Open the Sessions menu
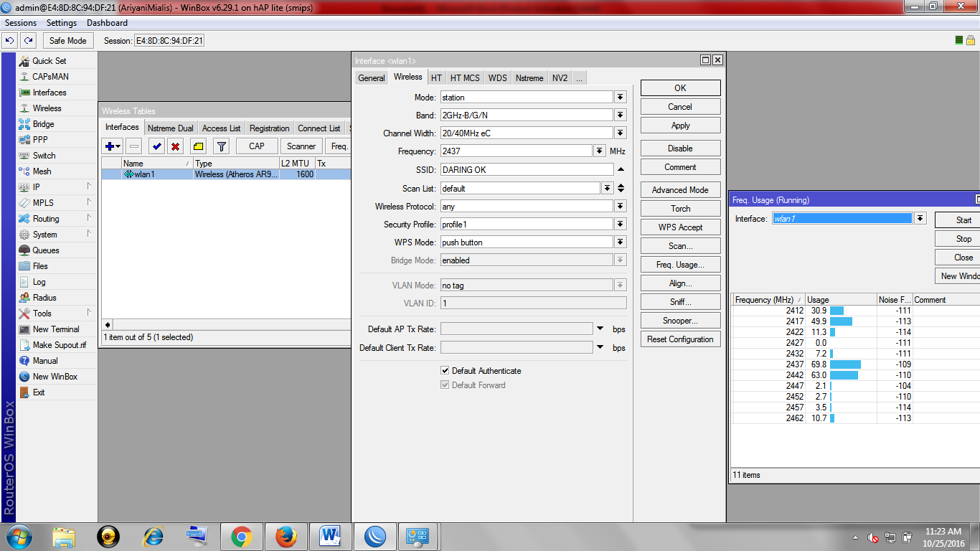Image resolution: width=980 pixels, height=551 pixels. 20,22
